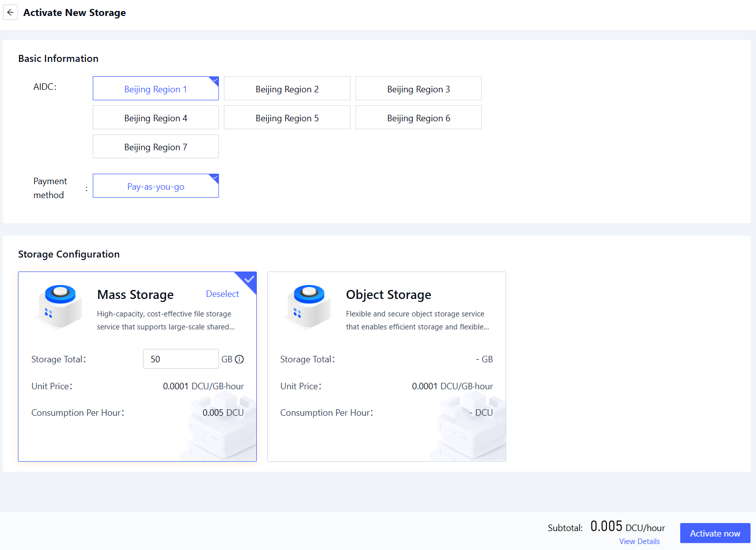Click the info icon beside GB
Image resolution: width=756 pixels, height=550 pixels.
pyautogui.click(x=239, y=359)
